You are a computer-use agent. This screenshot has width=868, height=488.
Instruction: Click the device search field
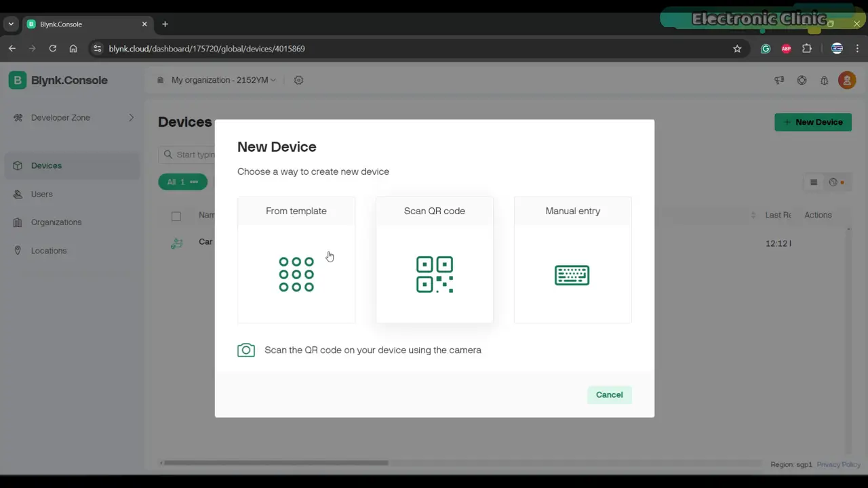[186, 155]
